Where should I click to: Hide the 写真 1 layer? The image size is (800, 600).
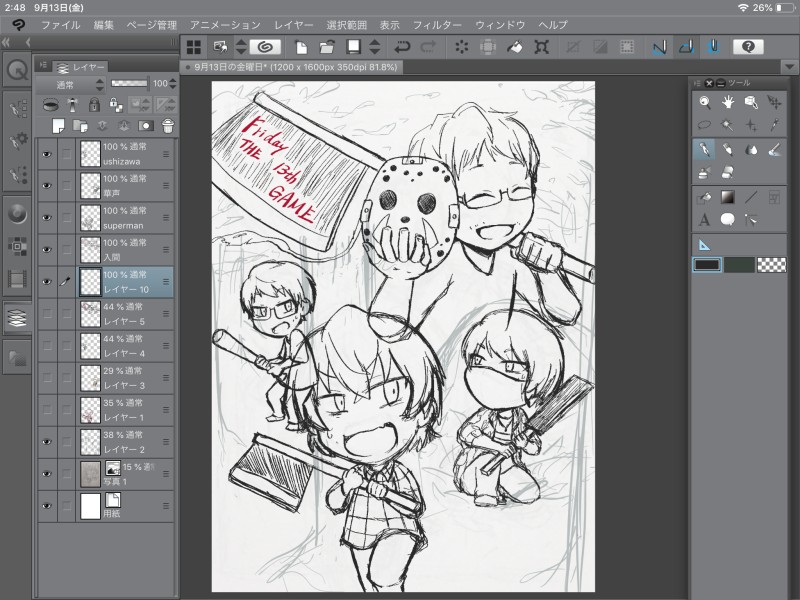(47, 474)
